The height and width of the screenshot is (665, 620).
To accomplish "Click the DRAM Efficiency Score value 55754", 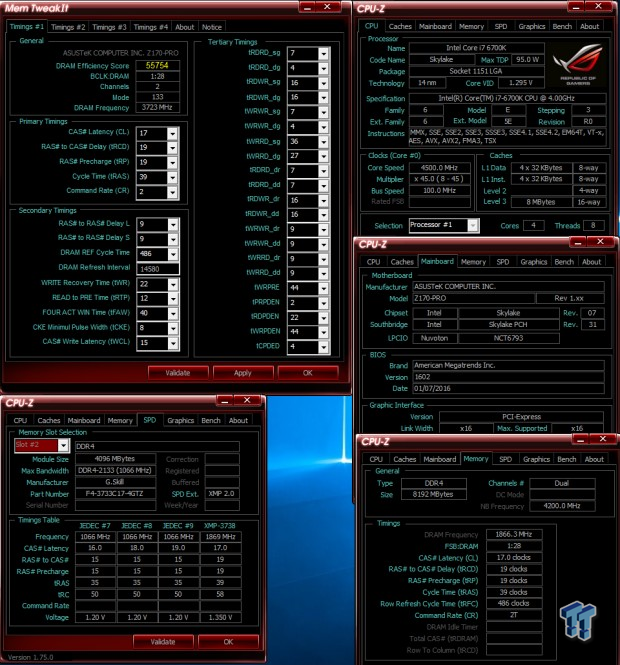I will (x=157, y=66).
